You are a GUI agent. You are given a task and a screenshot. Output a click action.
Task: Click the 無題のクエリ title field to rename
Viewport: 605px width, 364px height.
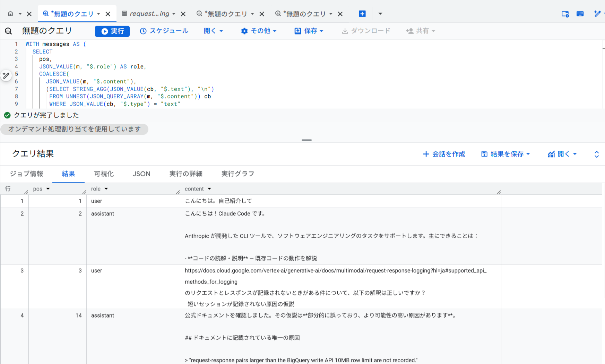tap(47, 31)
